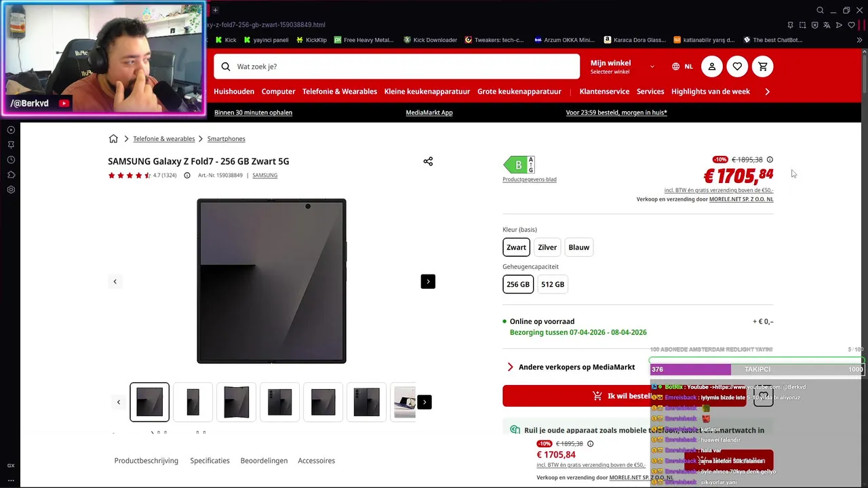Open the NL language selector

pos(682,66)
